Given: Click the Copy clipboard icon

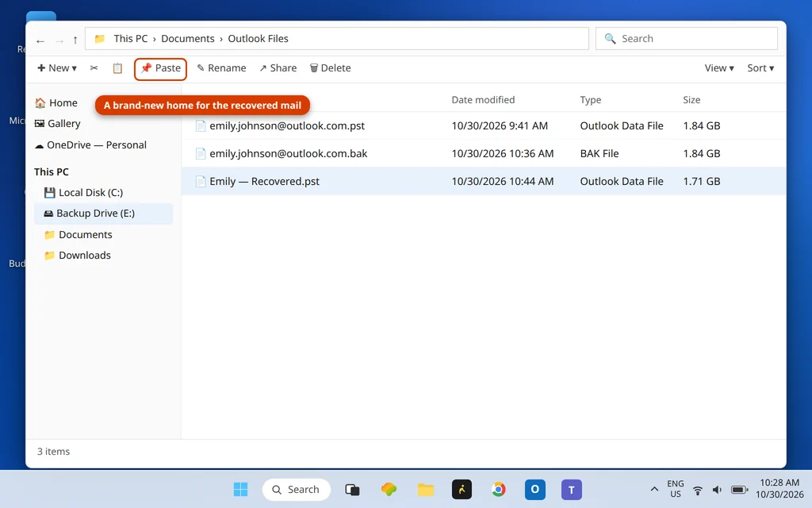Looking at the screenshot, I should (x=117, y=68).
